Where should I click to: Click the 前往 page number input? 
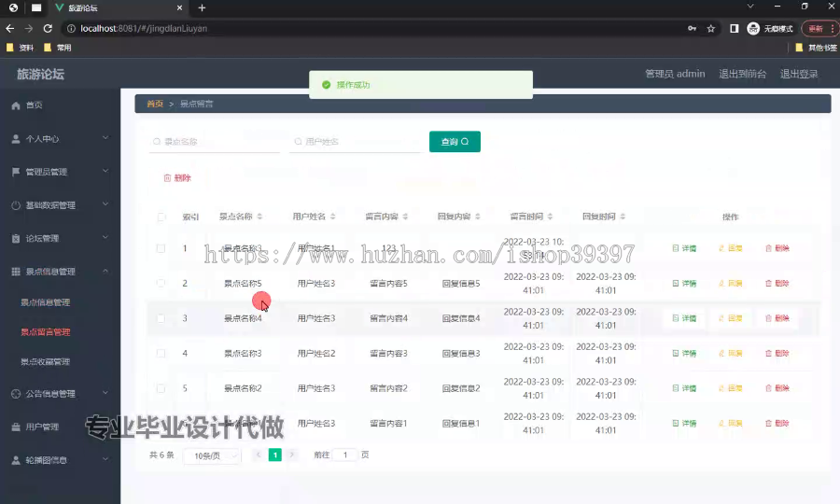tap(345, 455)
